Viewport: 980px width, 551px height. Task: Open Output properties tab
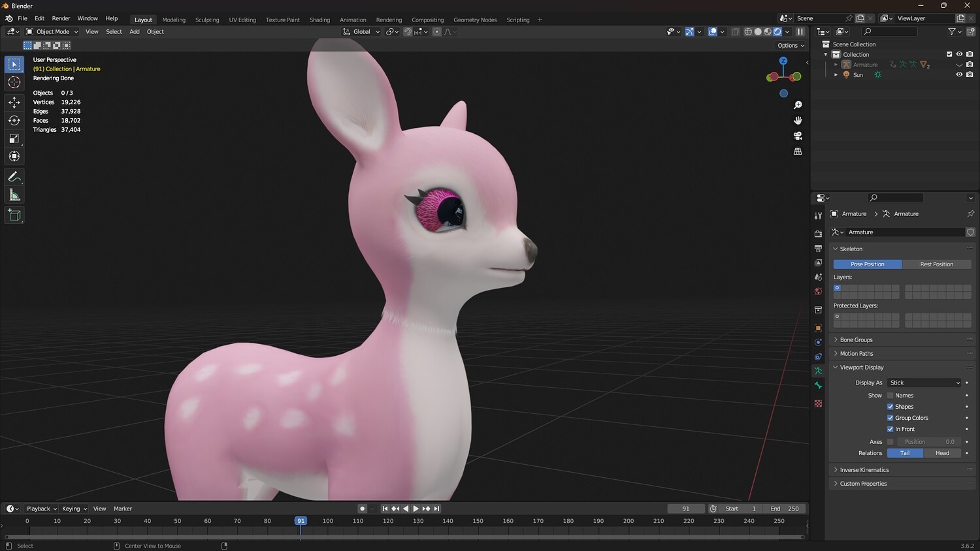coord(818,248)
